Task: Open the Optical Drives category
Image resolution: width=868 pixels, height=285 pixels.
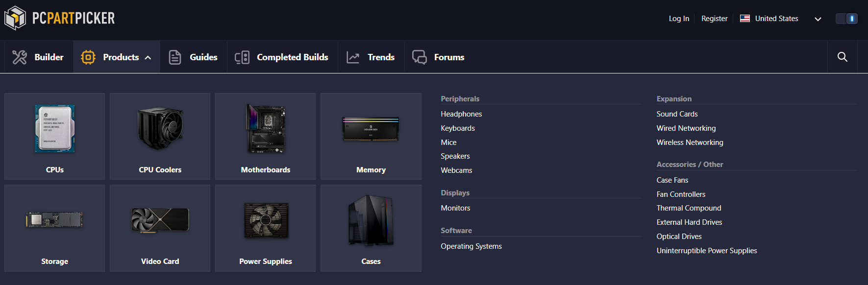Action: coord(679,237)
